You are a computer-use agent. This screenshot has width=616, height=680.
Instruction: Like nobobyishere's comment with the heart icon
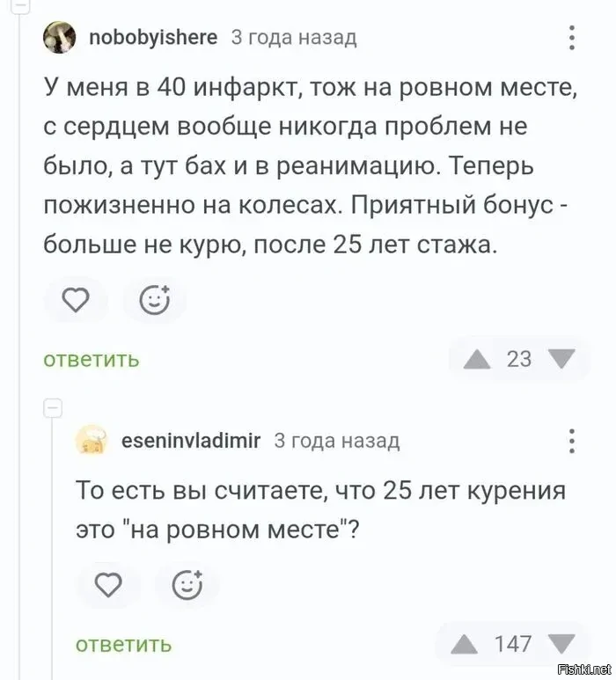click(77, 302)
